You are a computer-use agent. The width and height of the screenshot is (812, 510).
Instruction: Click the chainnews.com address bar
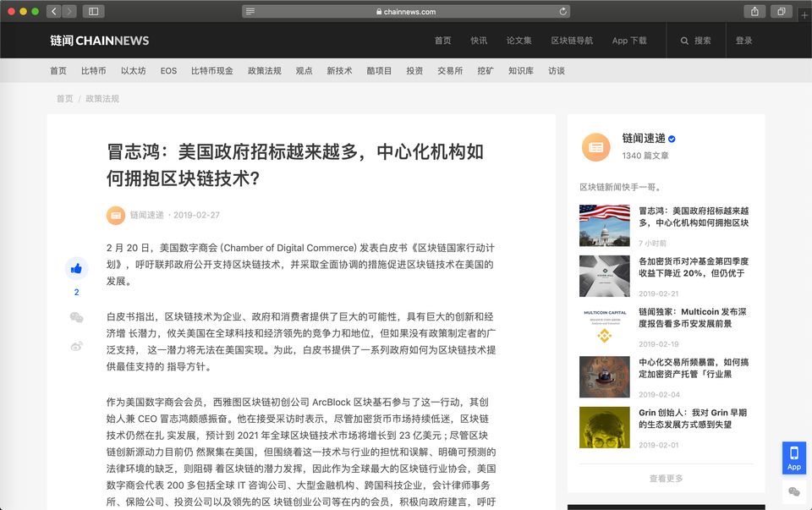click(x=406, y=12)
